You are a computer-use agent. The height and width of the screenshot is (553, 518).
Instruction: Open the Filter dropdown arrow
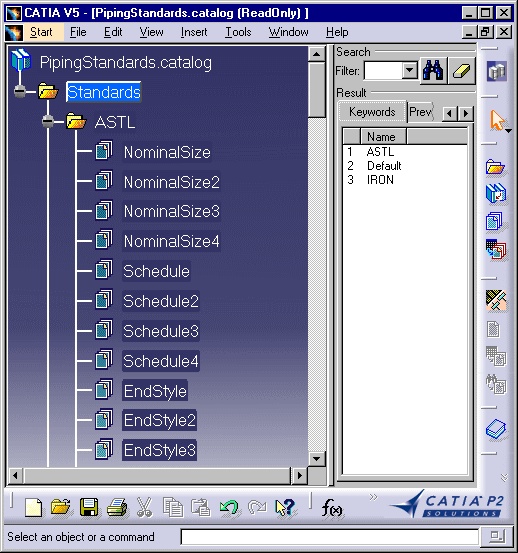coord(410,71)
